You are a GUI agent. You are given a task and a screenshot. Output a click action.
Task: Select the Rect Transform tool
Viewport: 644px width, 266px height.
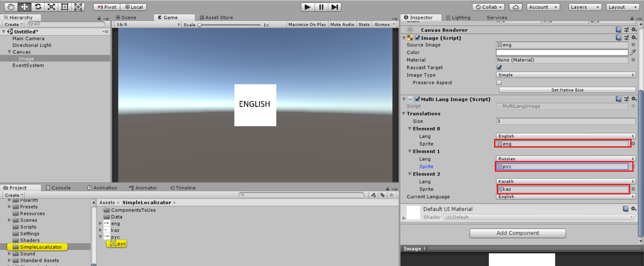coord(65,7)
